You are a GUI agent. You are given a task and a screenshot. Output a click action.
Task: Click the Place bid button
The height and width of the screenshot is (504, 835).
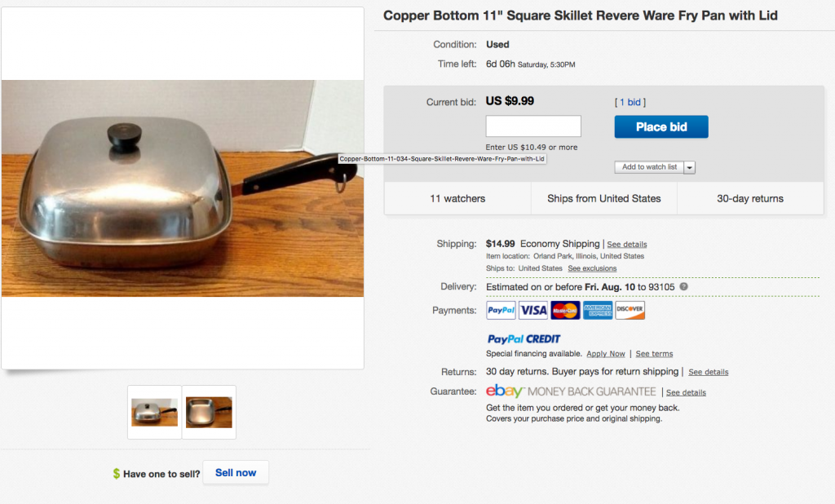click(x=660, y=126)
